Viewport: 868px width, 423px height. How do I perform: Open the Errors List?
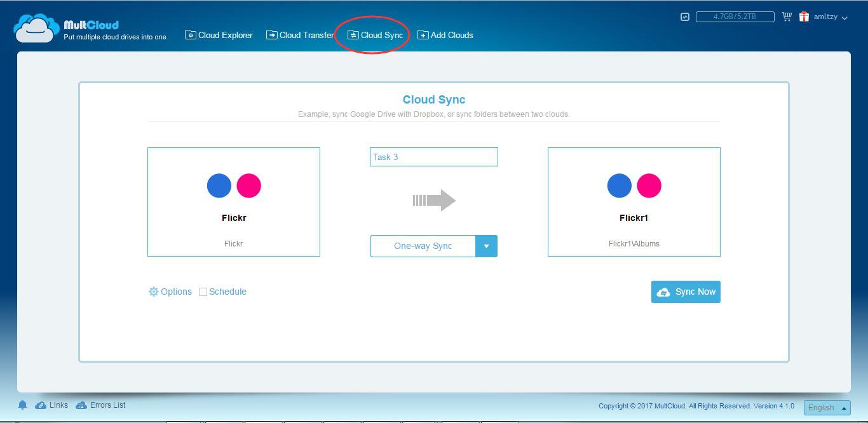(x=100, y=405)
